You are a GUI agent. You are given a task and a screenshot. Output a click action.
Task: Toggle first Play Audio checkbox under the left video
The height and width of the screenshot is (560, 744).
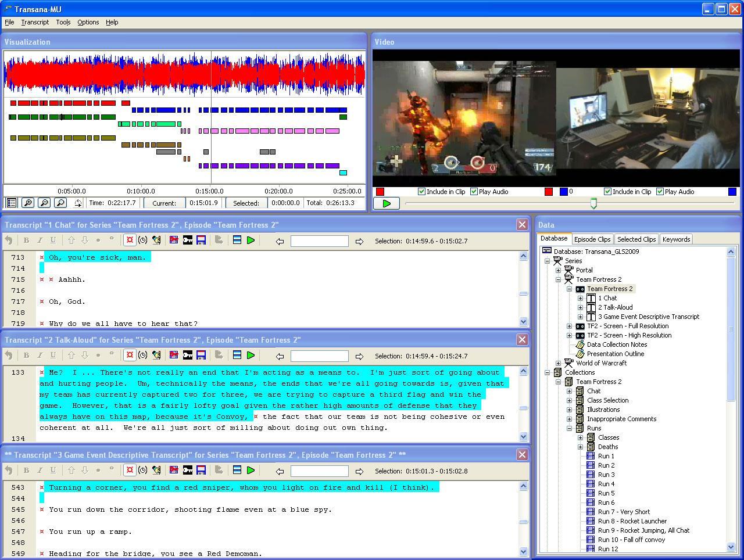474,192
